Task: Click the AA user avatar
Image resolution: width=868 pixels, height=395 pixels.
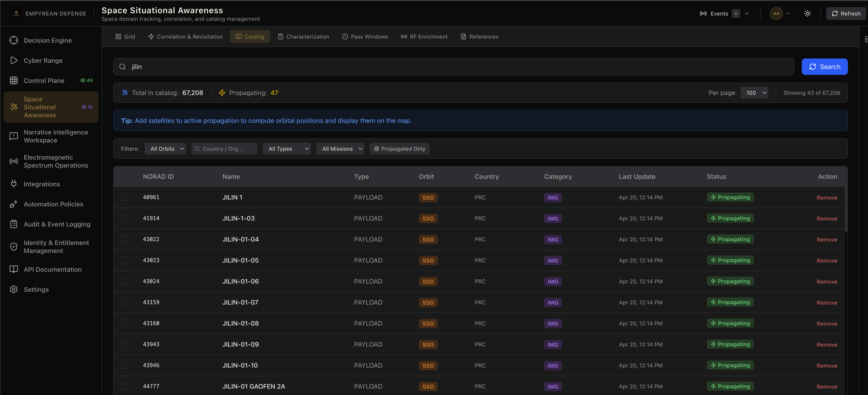Action: 776,13
